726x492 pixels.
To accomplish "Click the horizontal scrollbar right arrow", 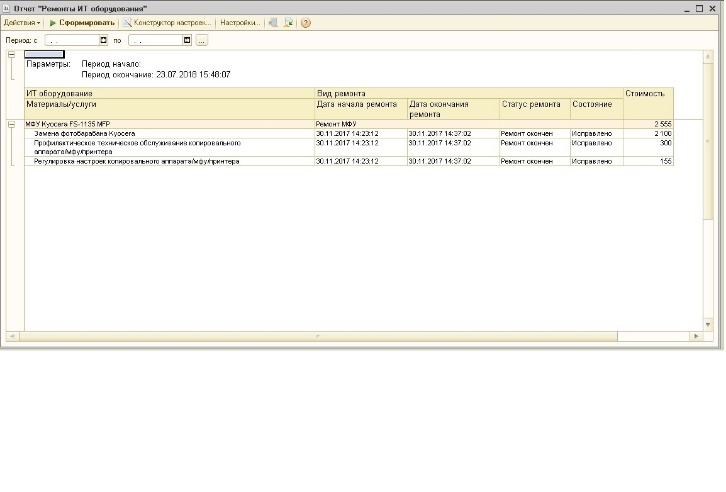I will click(x=697, y=336).
